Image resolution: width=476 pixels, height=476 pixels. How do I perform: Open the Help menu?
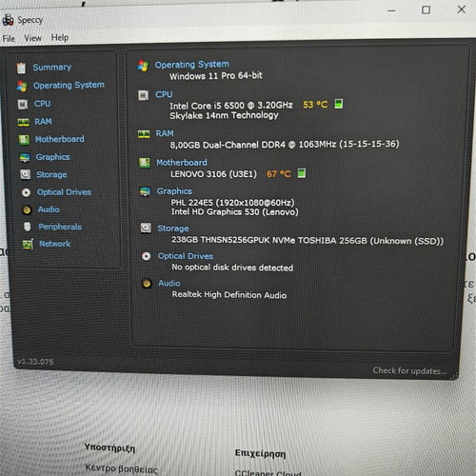(60, 37)
